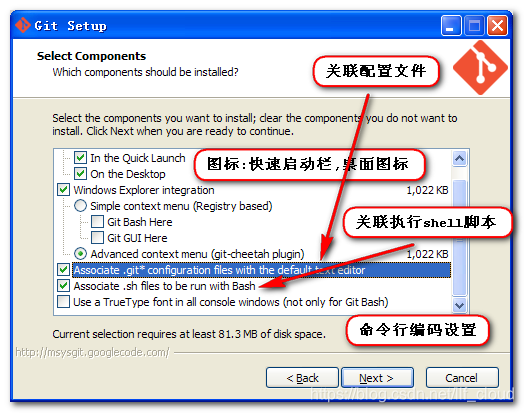Viewport: 524px width, 413px height.
Task: Uncheck On the Desktop icon option
Action: tap(80, 173)
